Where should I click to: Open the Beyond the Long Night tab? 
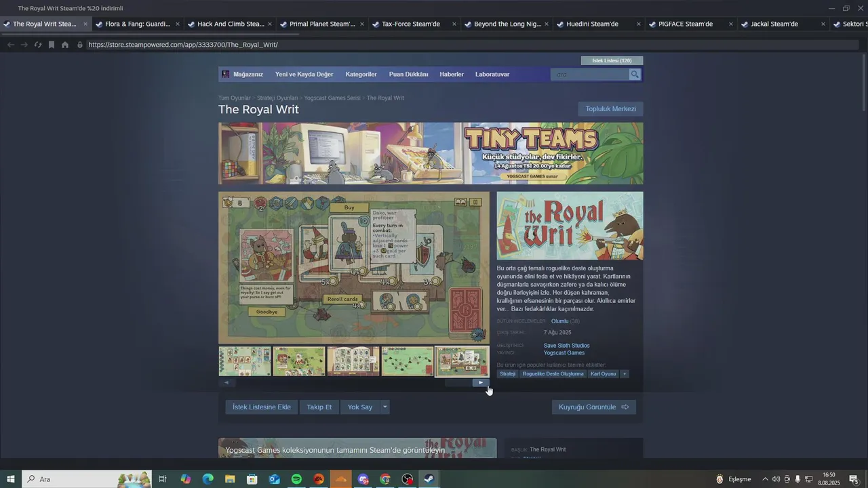507,24
